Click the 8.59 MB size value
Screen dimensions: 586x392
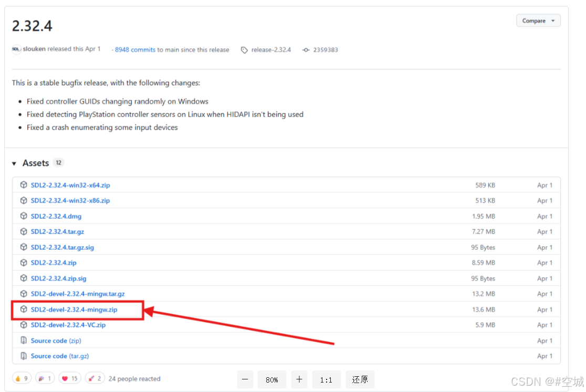[484, 263]
